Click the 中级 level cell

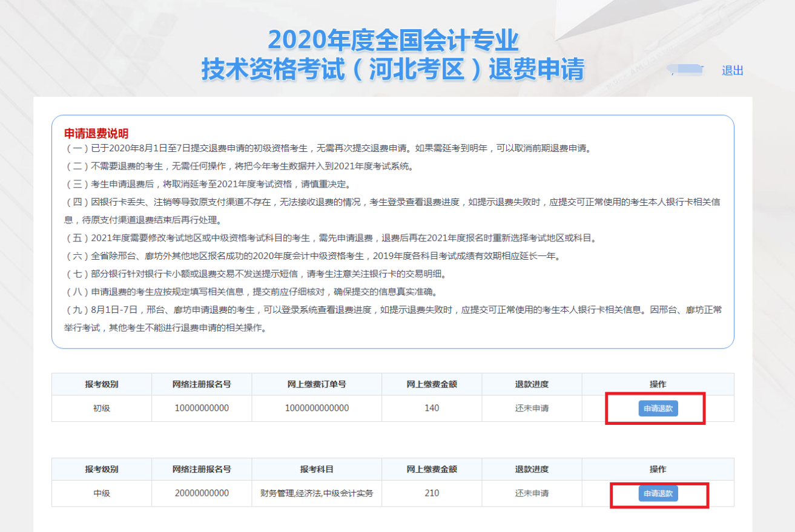click(x=102, y=493)
